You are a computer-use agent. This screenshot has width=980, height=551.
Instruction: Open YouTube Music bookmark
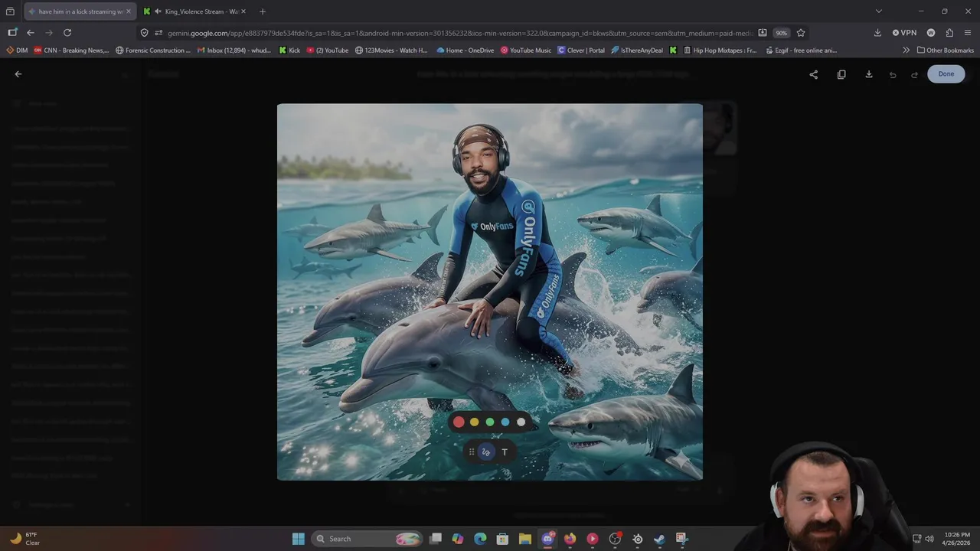coord(526,51)
